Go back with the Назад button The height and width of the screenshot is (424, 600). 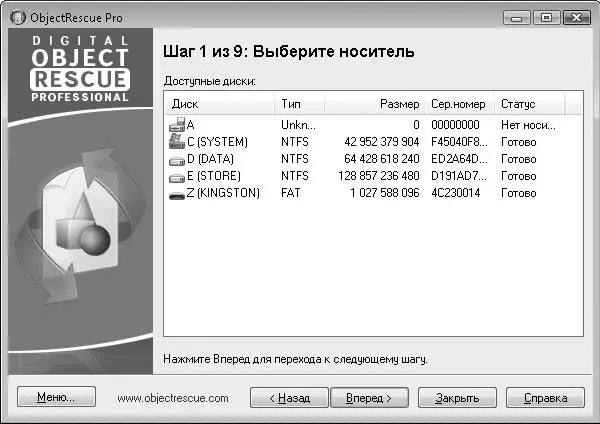(288, 397)
